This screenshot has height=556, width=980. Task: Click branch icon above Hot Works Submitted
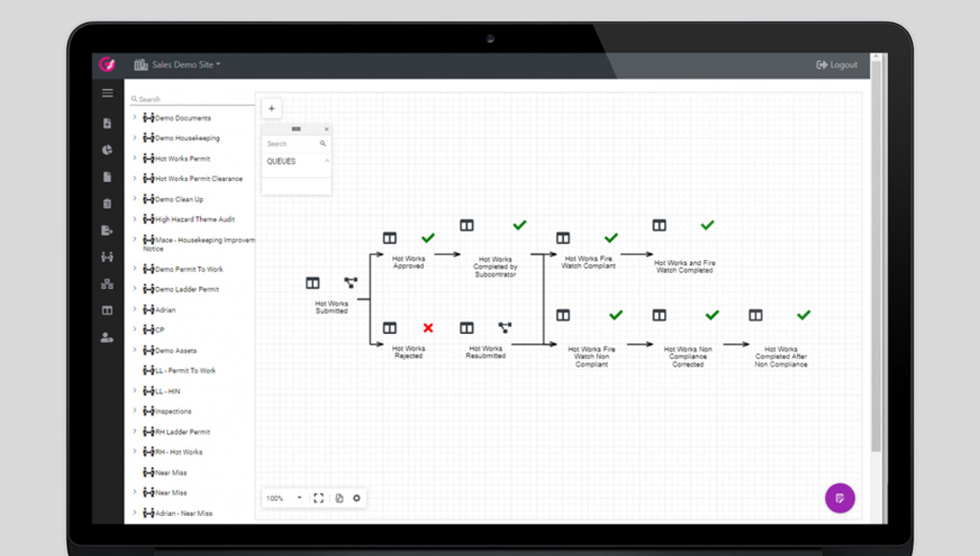[x=350, y=283]
